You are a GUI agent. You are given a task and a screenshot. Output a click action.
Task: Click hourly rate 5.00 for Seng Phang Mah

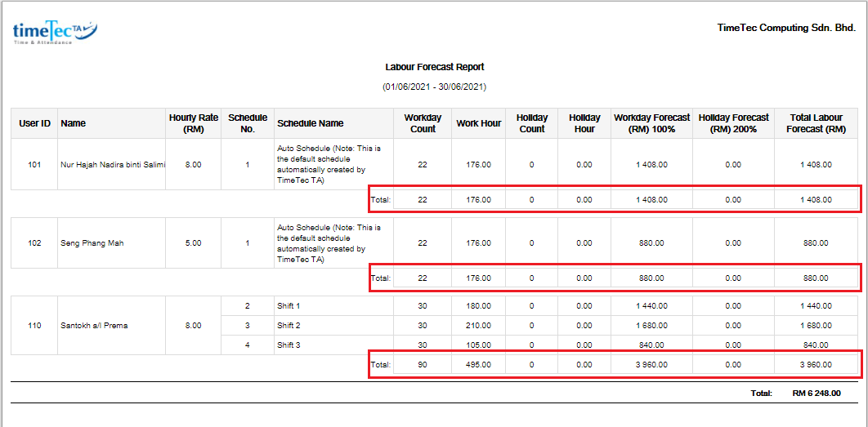[193, 242]
